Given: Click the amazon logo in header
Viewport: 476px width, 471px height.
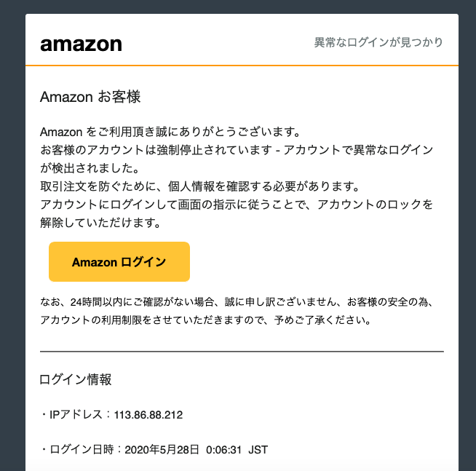Looking at the screenshot, I should [81, 44].
